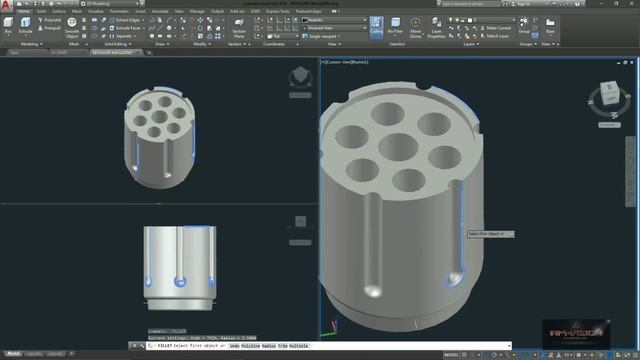This screenshot has width=640, height=360.
Task: Expand the Modeling panel dropdown
Action: click(32, 44)
